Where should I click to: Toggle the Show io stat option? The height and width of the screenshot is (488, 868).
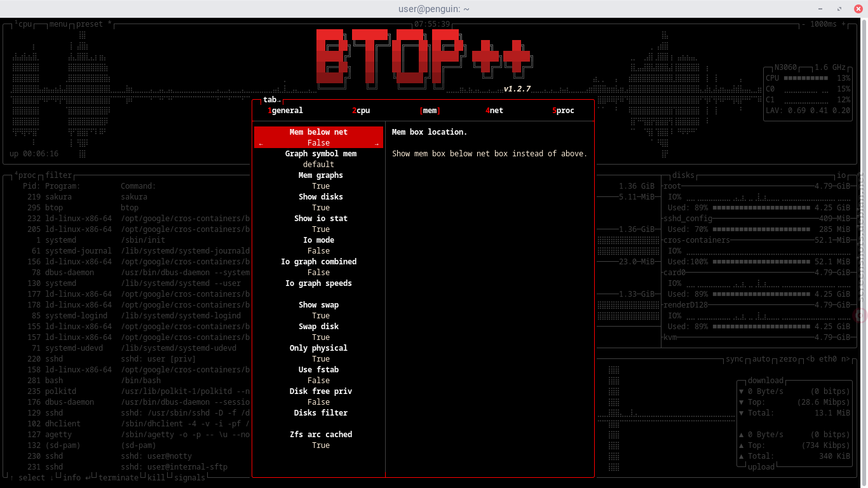[321, 224]
